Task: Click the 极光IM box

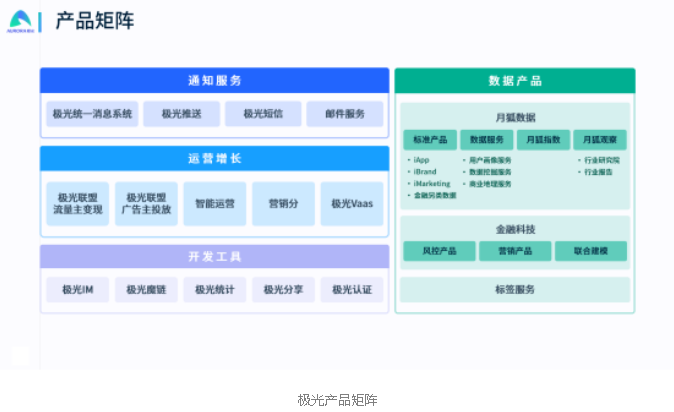Action: [x=78, y=290]
